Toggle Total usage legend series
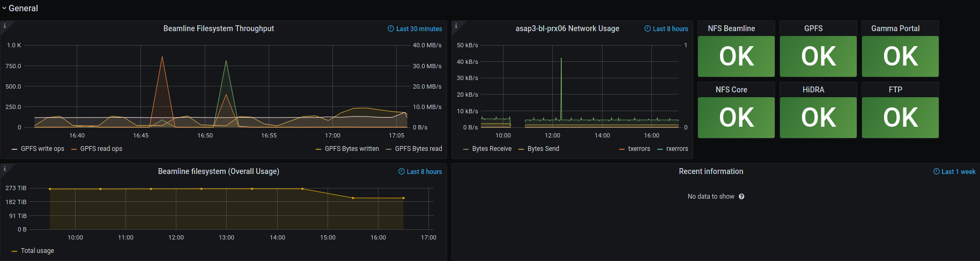Screen dimensions: 980x261 pos(37,251)
